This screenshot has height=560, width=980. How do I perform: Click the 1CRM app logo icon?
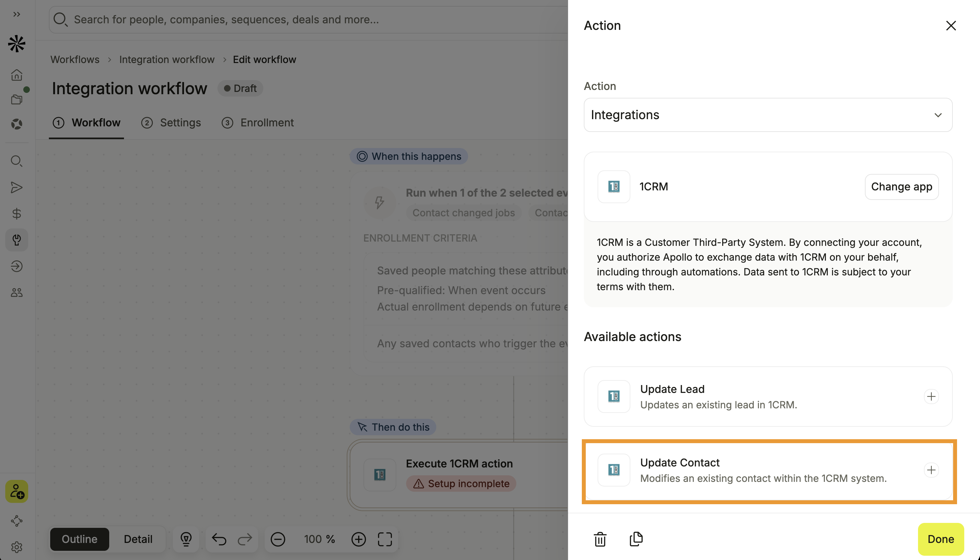(614, 186)
